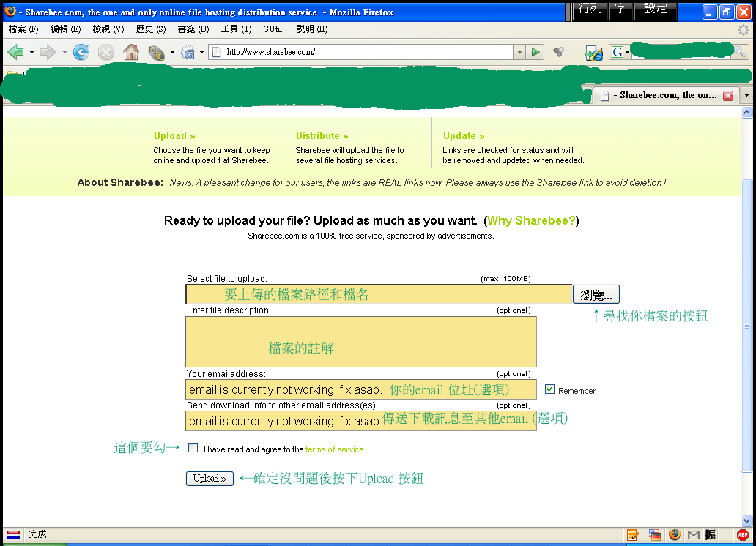
Task: Click the file description text area
Action: click(x=361, y=342)
